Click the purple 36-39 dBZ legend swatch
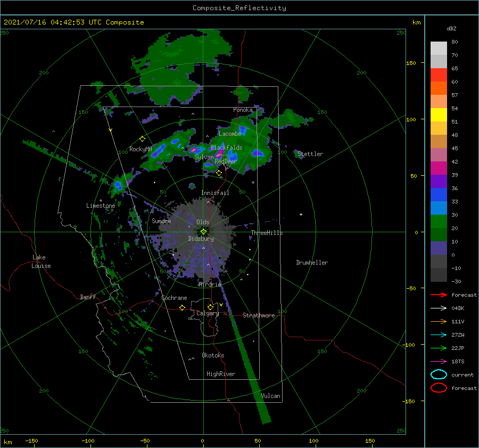The height and width of the screenshot is (448, 479). tap(439, 182)
